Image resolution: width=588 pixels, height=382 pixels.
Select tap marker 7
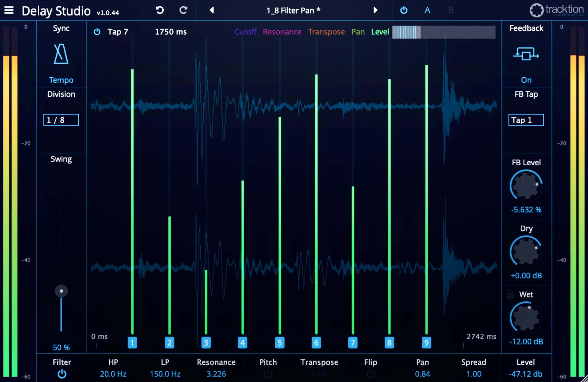click(x=353, y=343)
